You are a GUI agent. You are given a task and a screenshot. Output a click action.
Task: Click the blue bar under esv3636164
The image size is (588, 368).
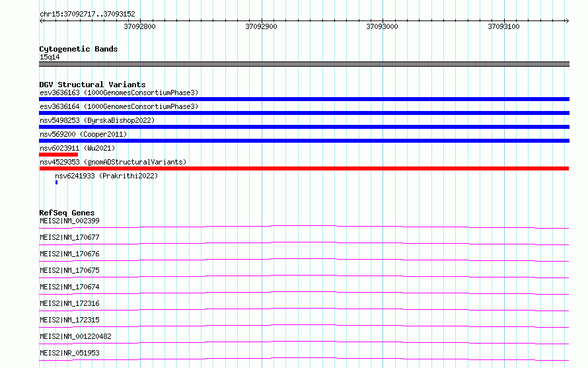[304, 113]
